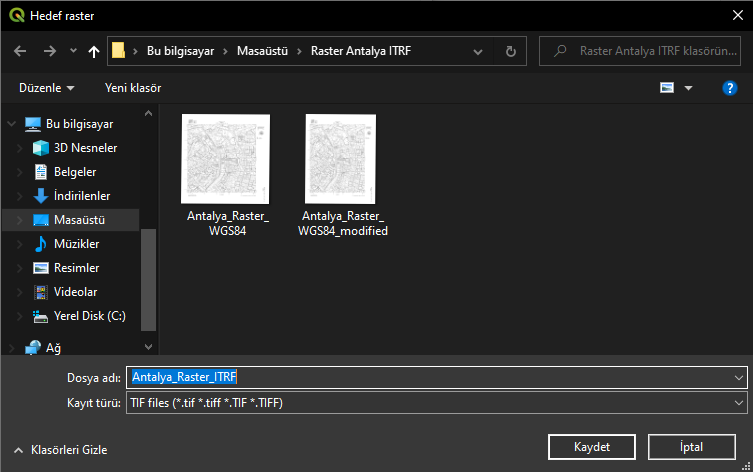Open Belgeler in the sidebar

[x=75, y=172]
